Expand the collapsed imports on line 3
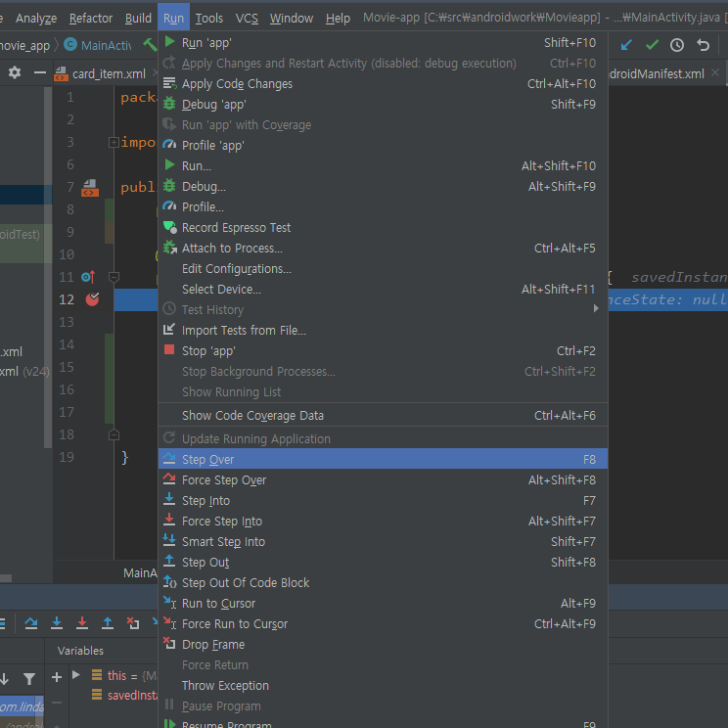728x728 pixels. (114, 143)
